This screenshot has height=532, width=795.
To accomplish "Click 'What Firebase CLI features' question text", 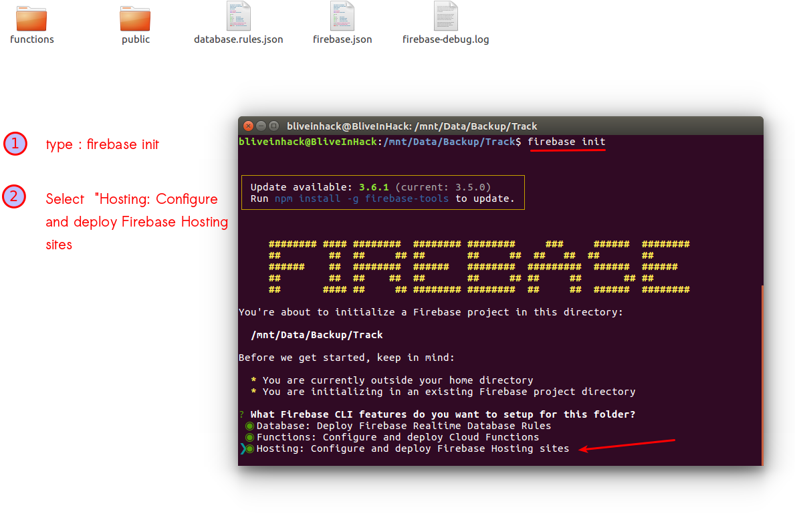I will click(x=443, y=414).
